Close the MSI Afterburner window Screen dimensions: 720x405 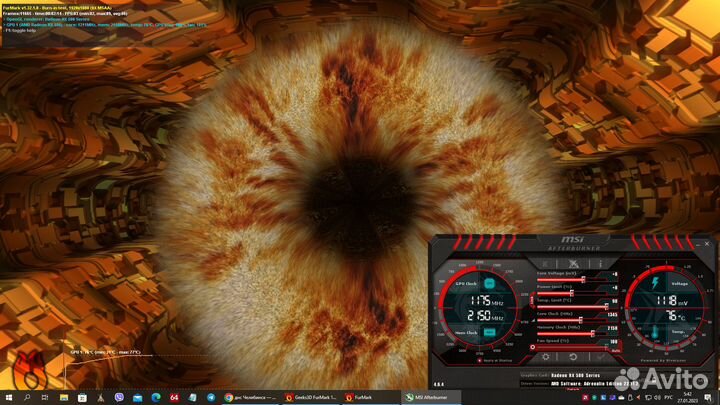pos(707,244)
